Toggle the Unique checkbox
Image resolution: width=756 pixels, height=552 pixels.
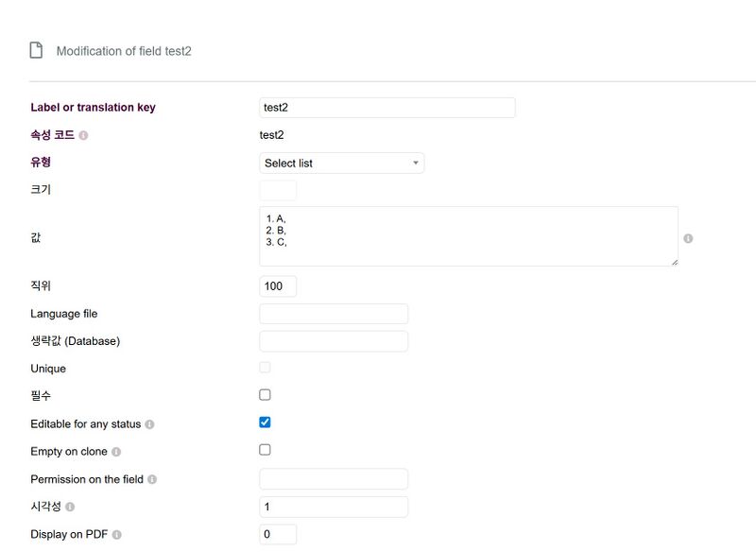265,368
